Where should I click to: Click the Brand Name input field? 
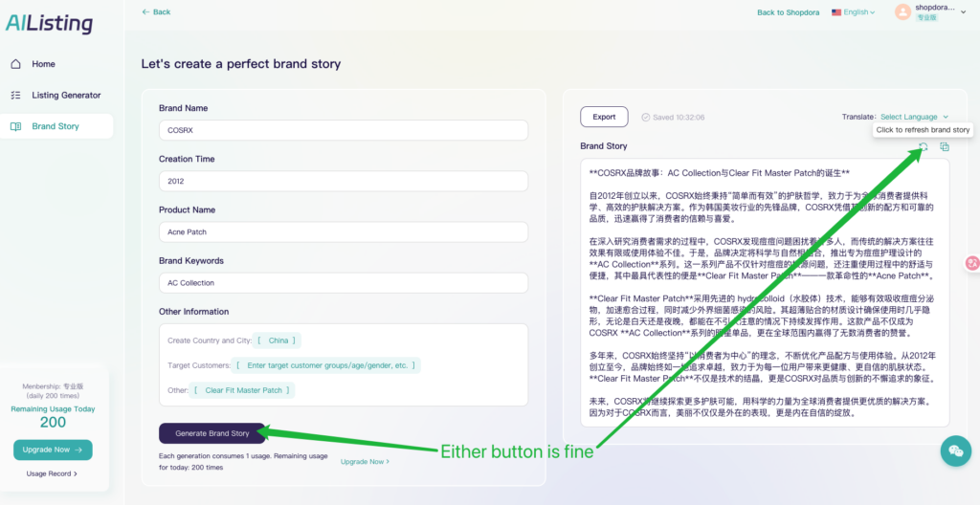pos(344,130)
